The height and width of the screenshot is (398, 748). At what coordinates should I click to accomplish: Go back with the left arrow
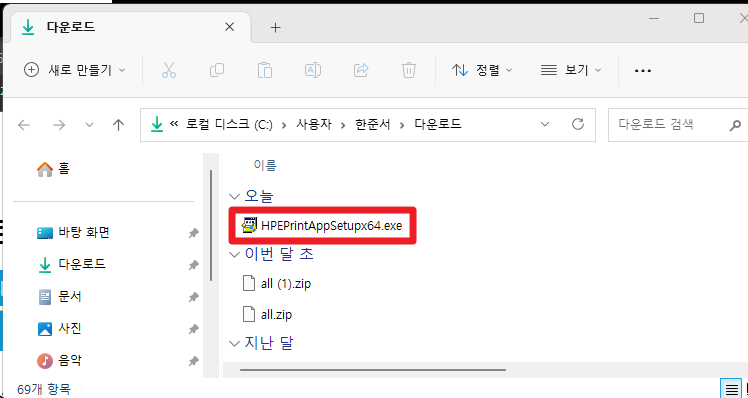(24, 125)
